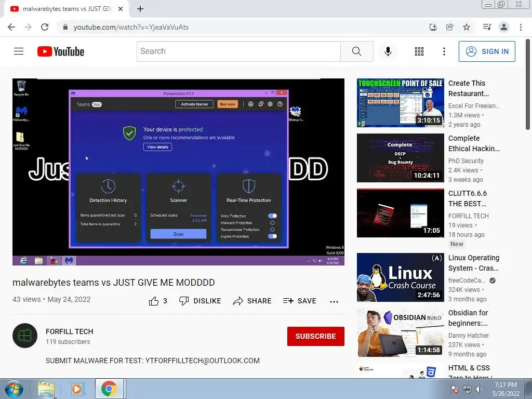Click the SIGN IN button

(487, 51)
